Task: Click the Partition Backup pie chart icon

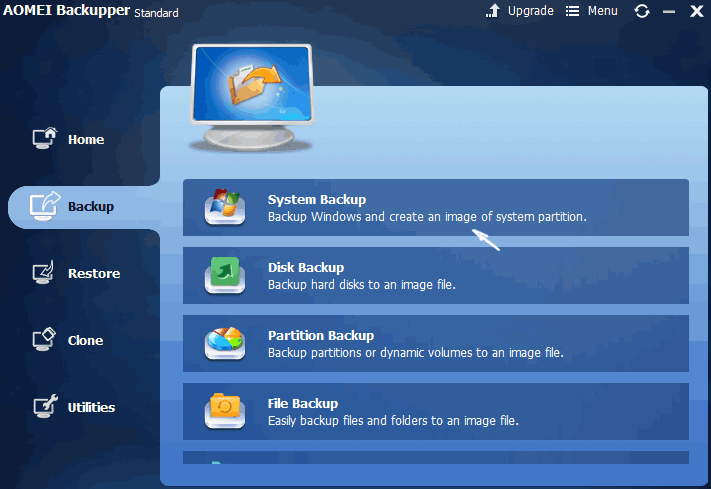Action: [x=225, y=344]
